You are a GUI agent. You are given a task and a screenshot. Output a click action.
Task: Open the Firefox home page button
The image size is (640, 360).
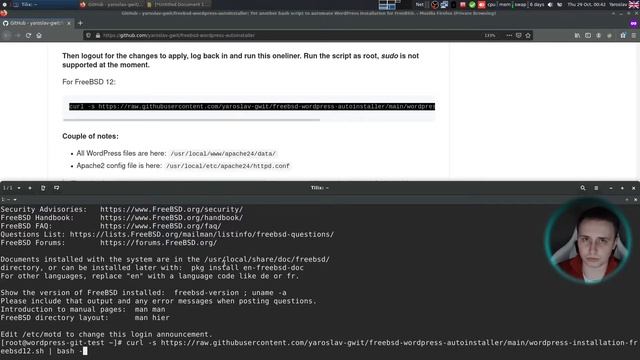[x=39, y=36]
